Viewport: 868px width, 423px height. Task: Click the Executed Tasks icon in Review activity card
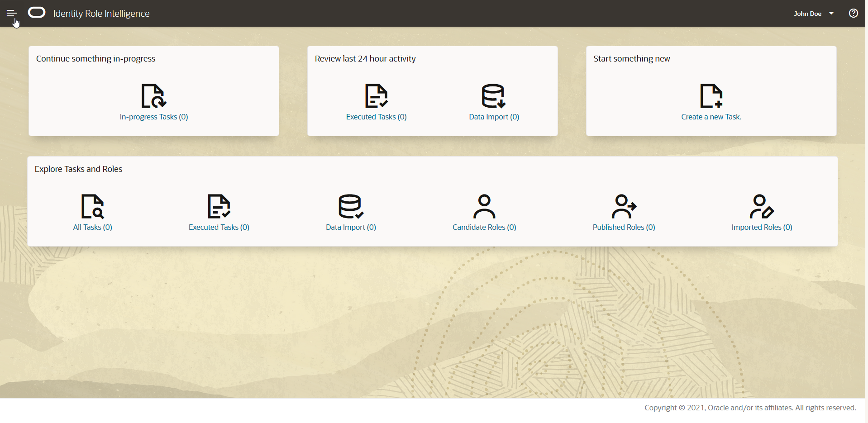(377, 96)
